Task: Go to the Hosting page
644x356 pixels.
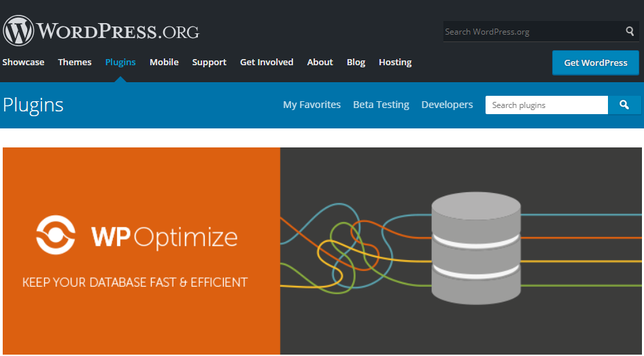Action: tap(395, 63)
